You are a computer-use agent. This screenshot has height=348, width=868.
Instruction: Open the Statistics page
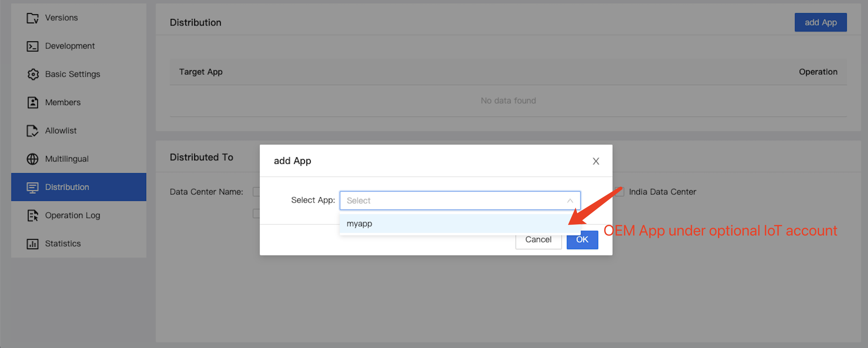[x=79, y=244]
